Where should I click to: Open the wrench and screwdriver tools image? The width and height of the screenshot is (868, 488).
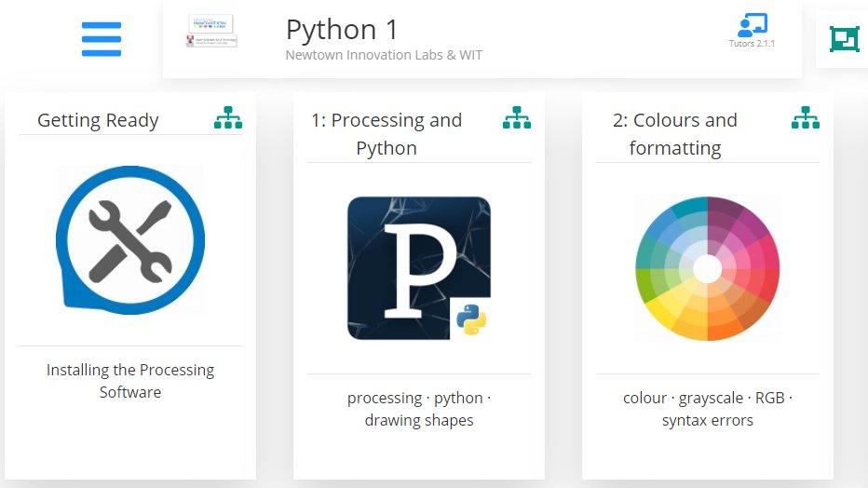point(130,240)
